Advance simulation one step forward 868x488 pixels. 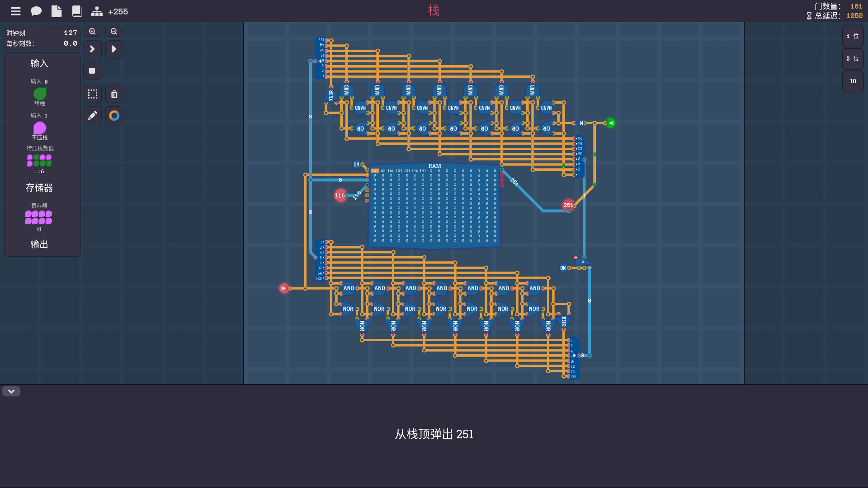pyautogui.click(x=92, y=49)
